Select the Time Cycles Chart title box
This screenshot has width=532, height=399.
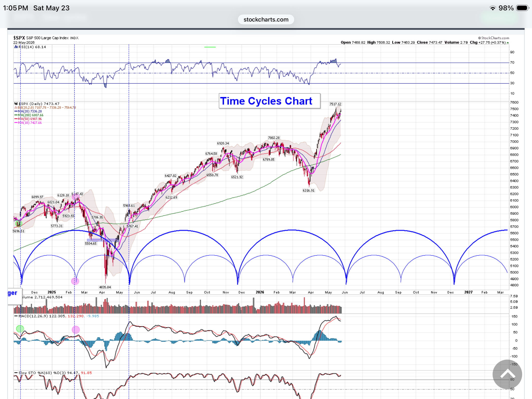click(x=270, y=101)
